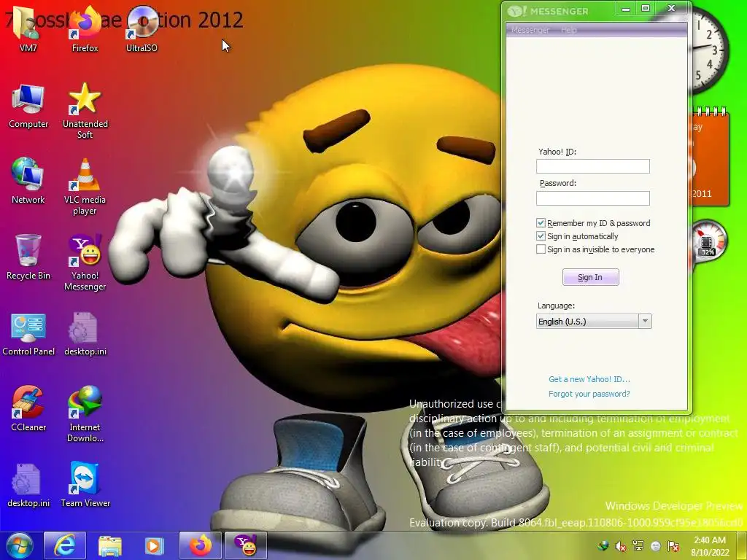Close the Yahoo Messenger window
Image resolution: width=747 pixels, height=560 pixels.
[672, 9]
